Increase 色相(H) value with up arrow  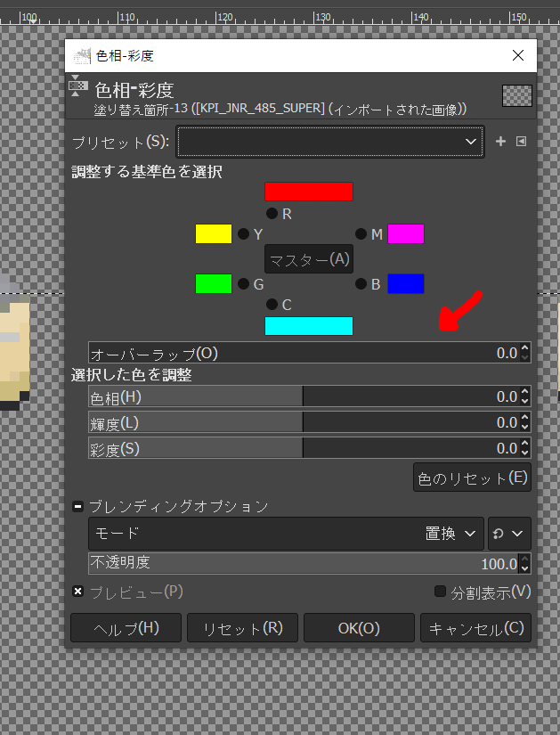(525, 392)
